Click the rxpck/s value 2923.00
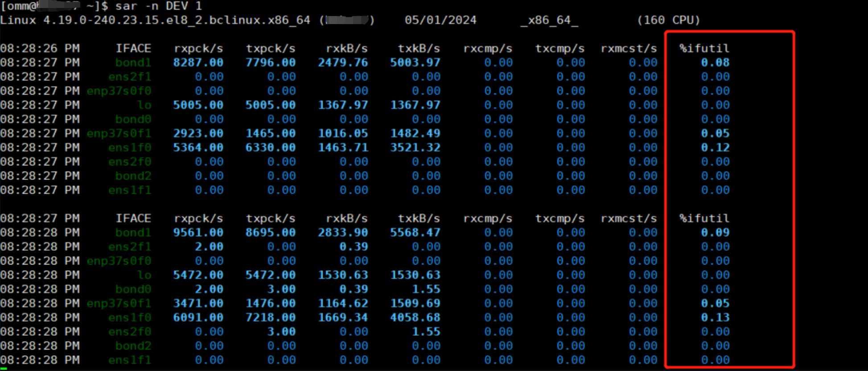 click(198, 133)
